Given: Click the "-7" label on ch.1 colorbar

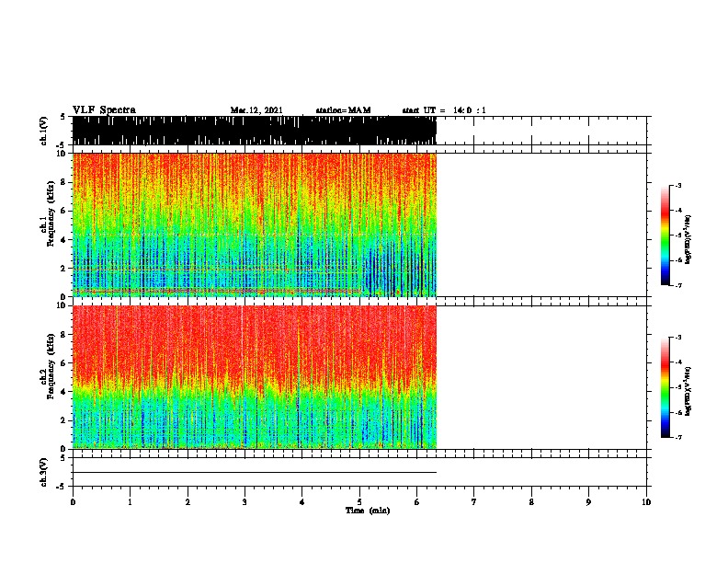Looking at the screenshot, I should [677, 285].
